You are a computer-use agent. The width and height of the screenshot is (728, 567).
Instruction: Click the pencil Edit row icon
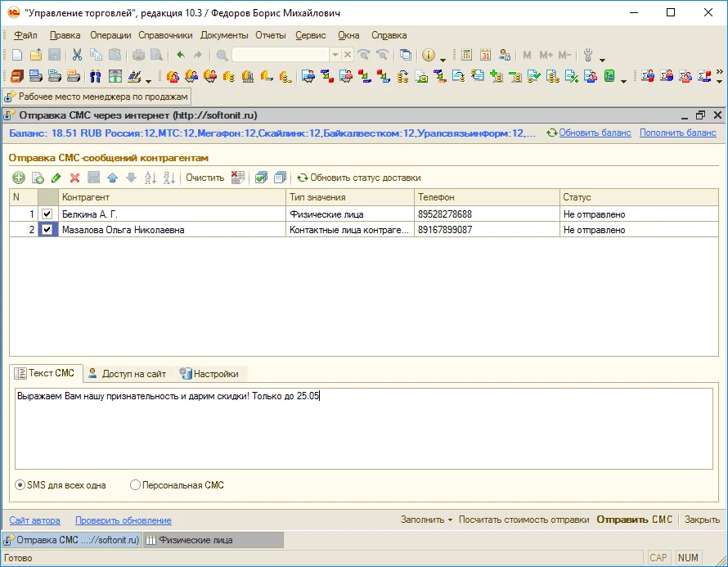(56, 178)
